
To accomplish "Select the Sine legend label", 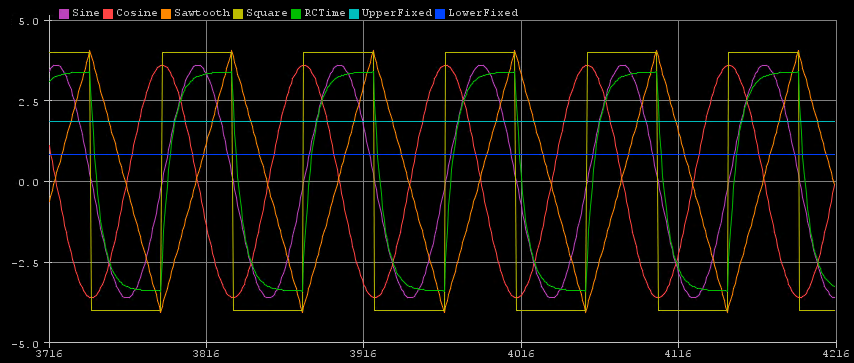I will tap(85, 13).
